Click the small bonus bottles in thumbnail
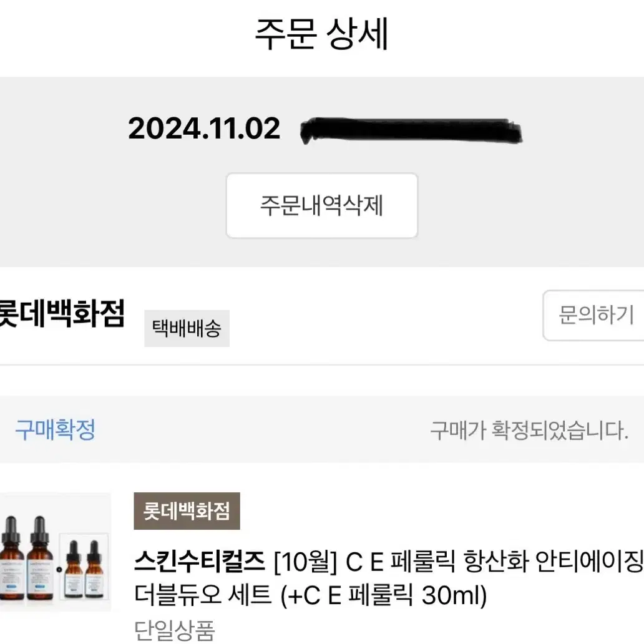Screen dimensions: 644x644 click(x=84, y=565)
